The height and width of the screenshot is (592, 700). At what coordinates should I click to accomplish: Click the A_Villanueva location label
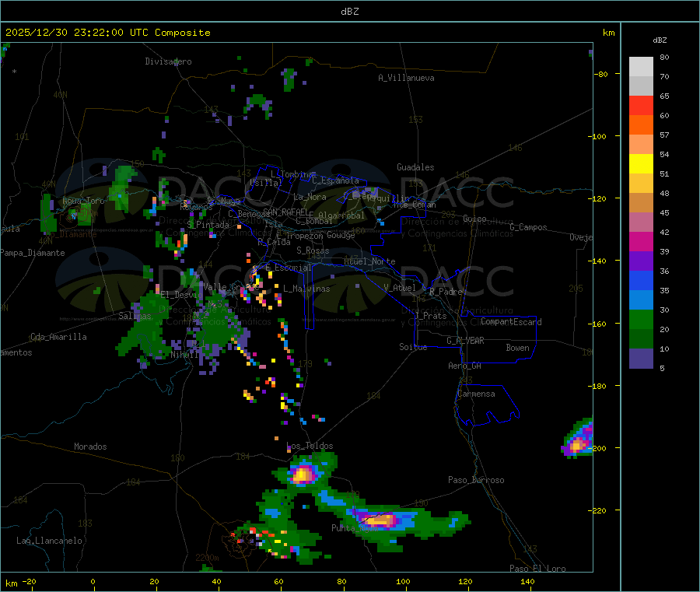[x=406, y=78]
